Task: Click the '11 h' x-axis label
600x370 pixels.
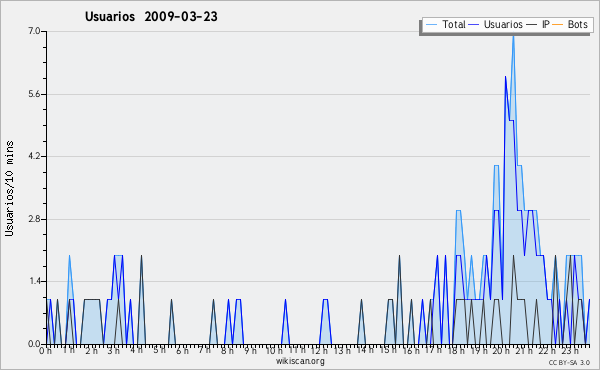Action: point(297,350)
